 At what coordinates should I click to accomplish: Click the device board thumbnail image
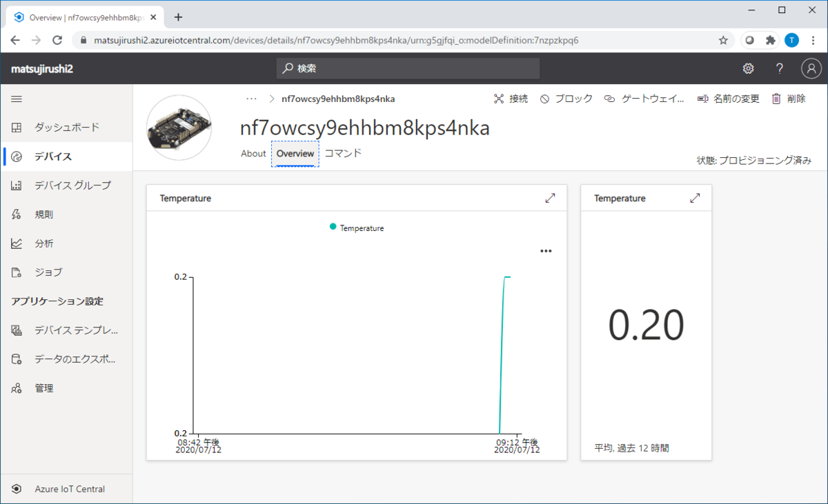[179, 128]
